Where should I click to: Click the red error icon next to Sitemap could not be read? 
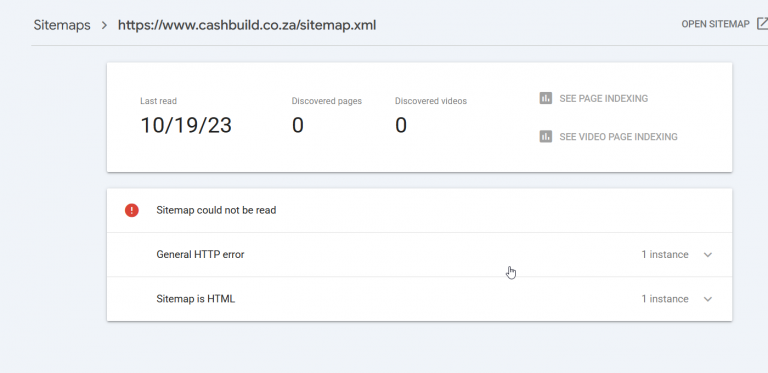(x=132, y=210)
